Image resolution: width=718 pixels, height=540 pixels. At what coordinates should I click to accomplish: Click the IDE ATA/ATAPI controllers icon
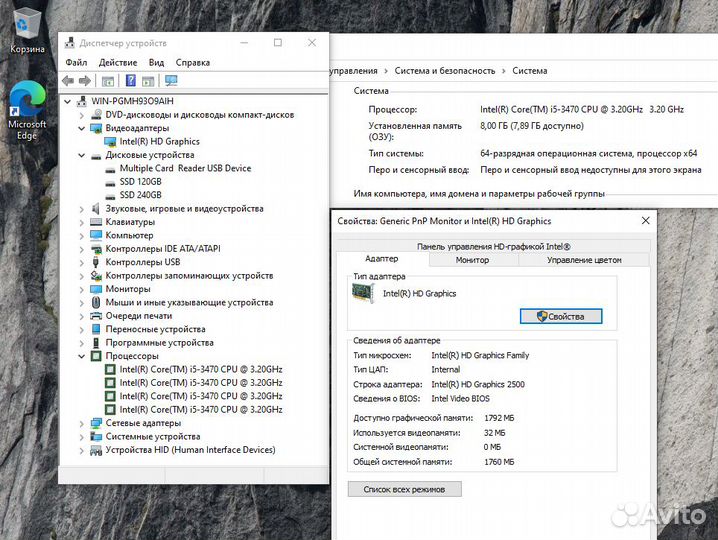point(96,249)
